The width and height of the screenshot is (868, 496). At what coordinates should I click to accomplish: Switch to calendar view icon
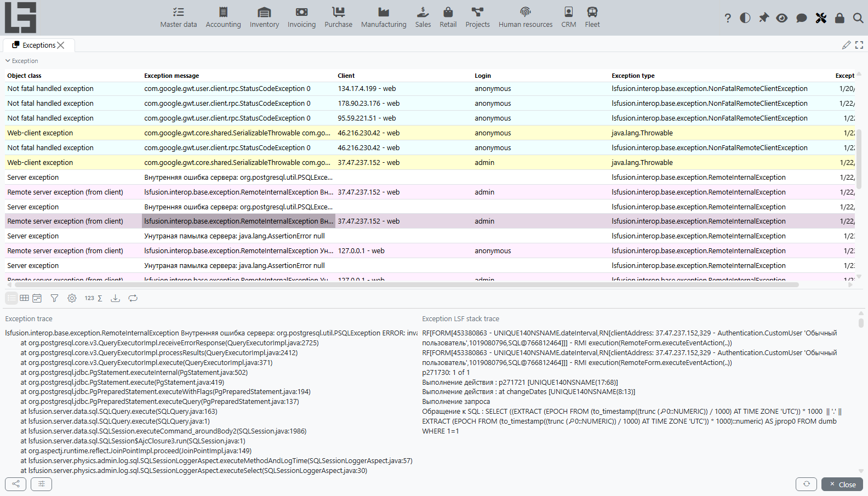point(37,298)
